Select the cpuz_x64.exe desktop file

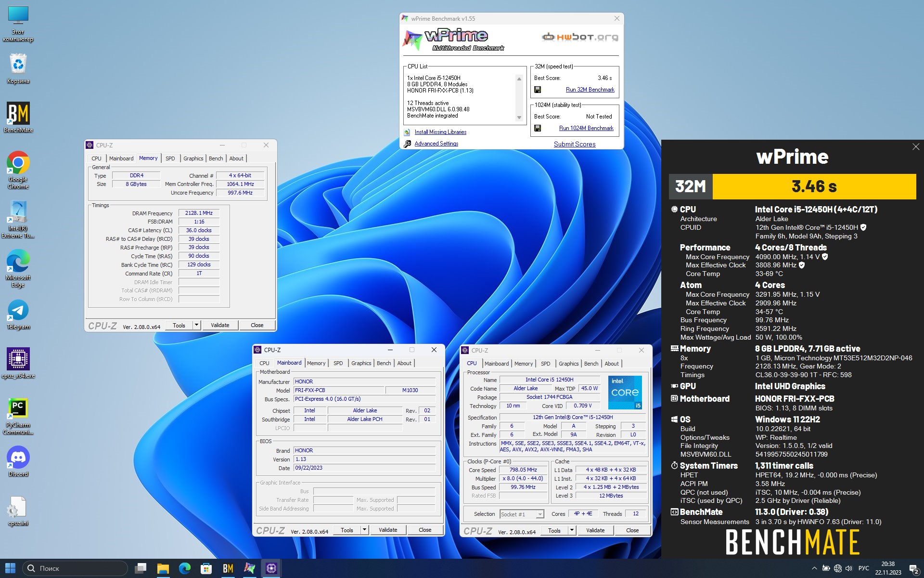point(18,363)
